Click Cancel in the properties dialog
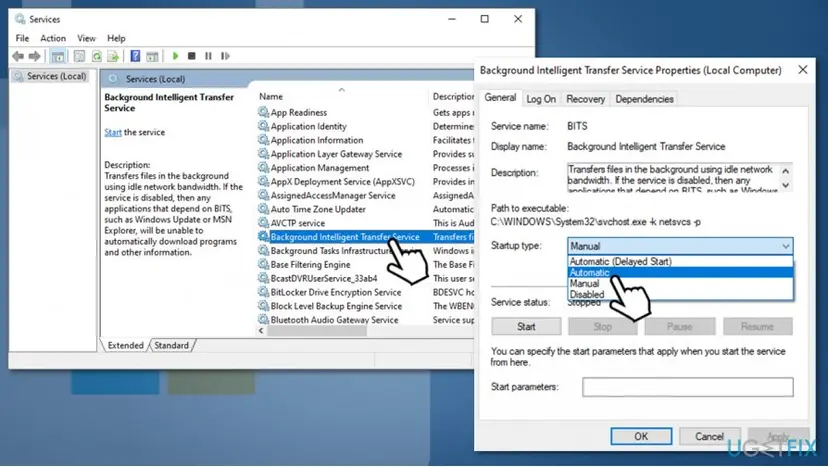 709,436
